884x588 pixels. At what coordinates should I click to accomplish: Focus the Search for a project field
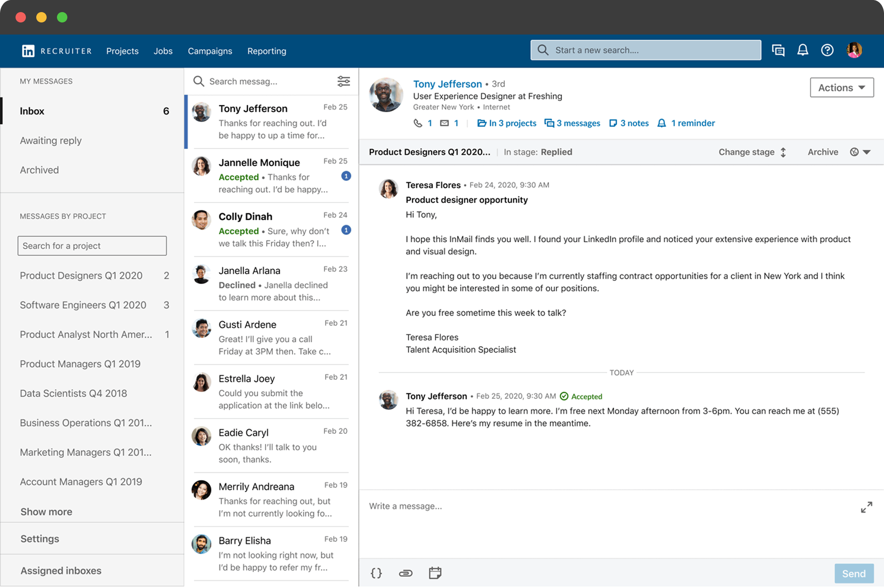click(x=92, y=246)
